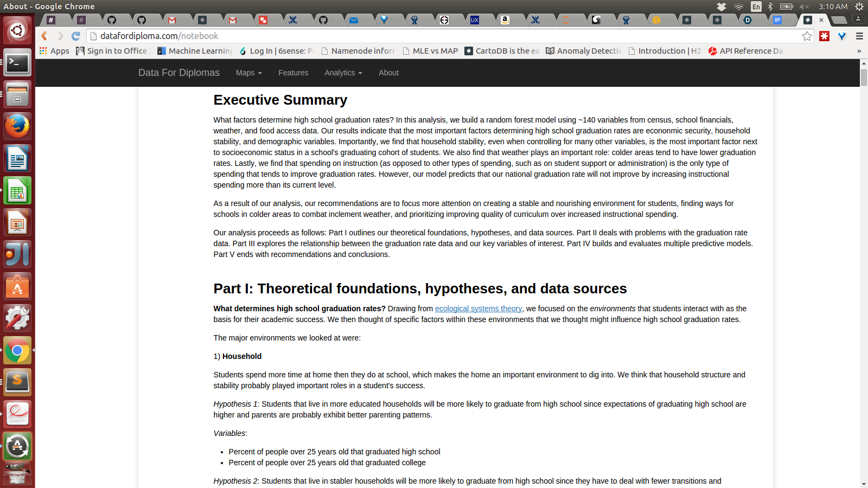868x488 pixels.
Task: Open the Ubuntu Dash home launcher
Action: [17, 30]
